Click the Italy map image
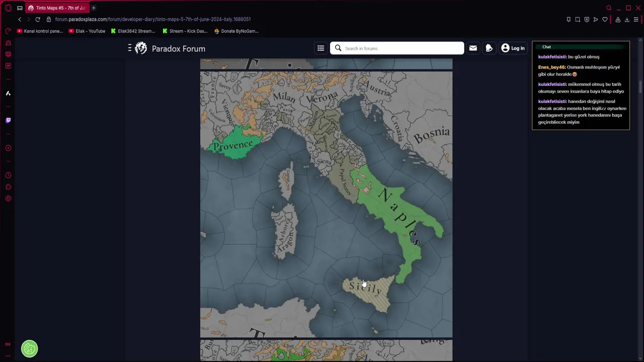Image resolution: width=644 pixels, height=362 pixels. click(326, 204)
